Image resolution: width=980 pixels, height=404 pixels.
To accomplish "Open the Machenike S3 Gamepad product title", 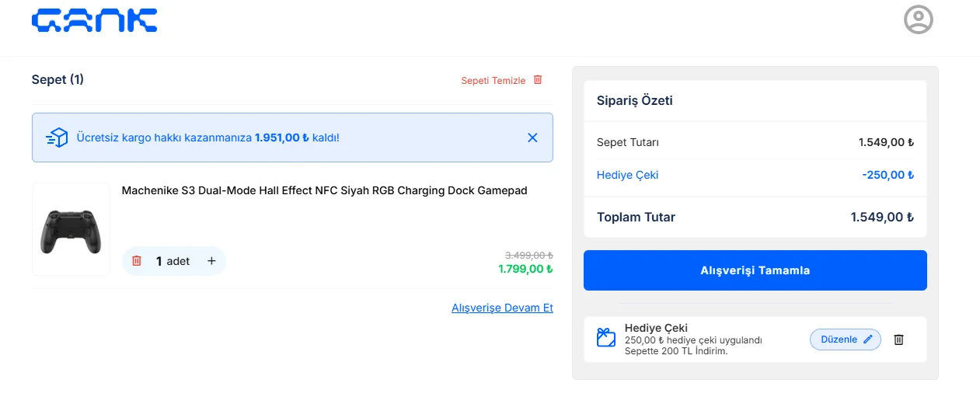I will (x=324, y=190).
